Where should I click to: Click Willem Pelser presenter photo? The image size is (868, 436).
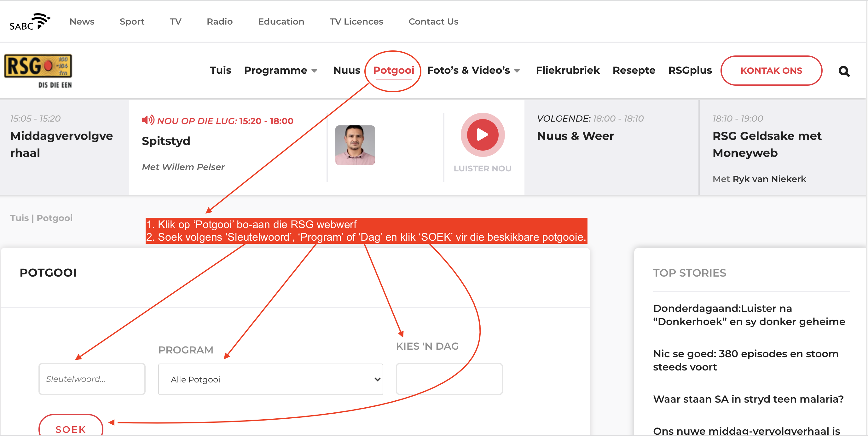355,145
